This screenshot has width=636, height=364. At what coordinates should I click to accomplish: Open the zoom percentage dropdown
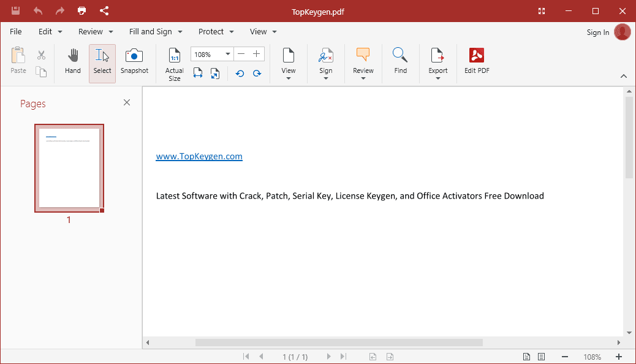pyautogui.click(x=227, y=54)
